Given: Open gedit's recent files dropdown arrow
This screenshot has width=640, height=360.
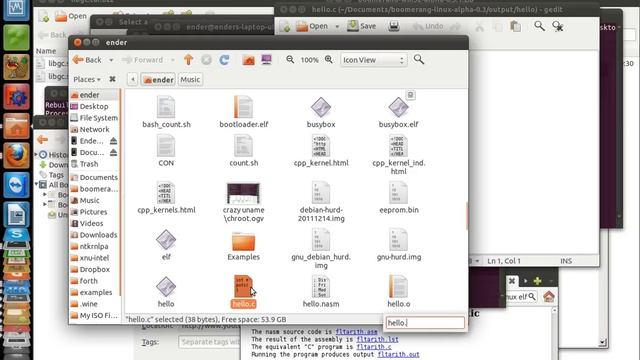Looking at the screenshot, I should click(337, 27).
